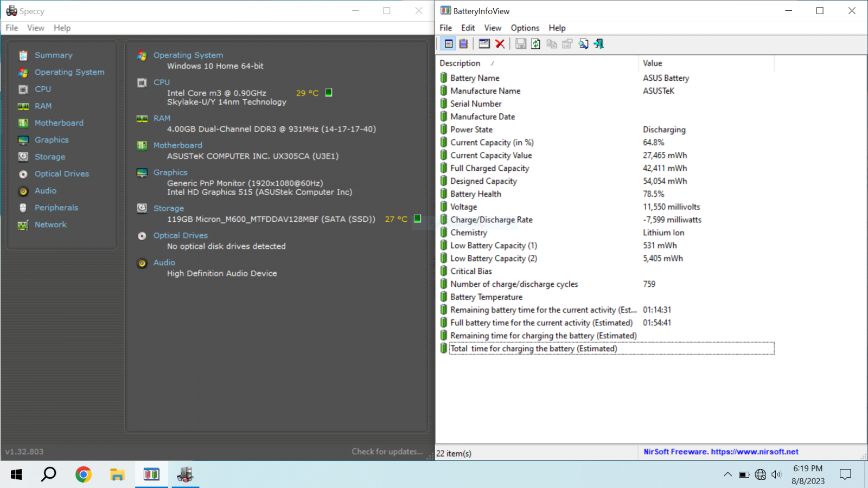Click the red X clear log icon
Image resolution: width=868 pixels, height=488 pixels.
point(500,44)
